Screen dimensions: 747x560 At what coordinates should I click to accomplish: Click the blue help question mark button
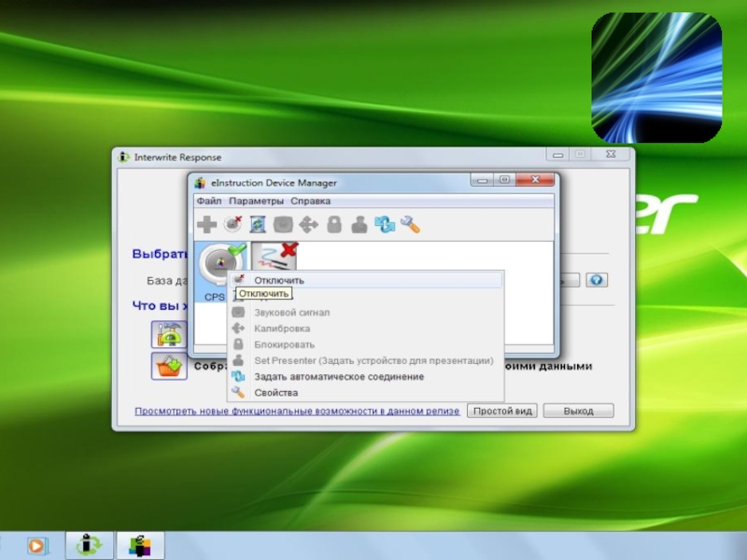[x=597, y=280]
